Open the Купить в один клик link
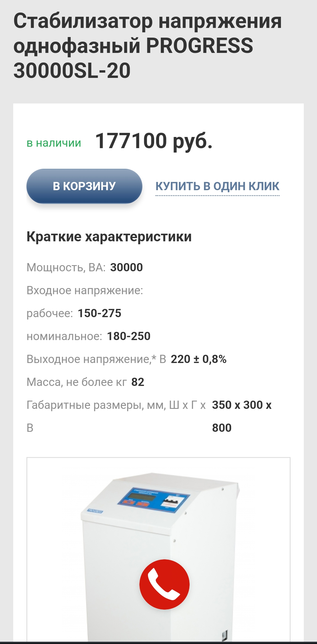317x644 pixels. [x=217, y=186]
